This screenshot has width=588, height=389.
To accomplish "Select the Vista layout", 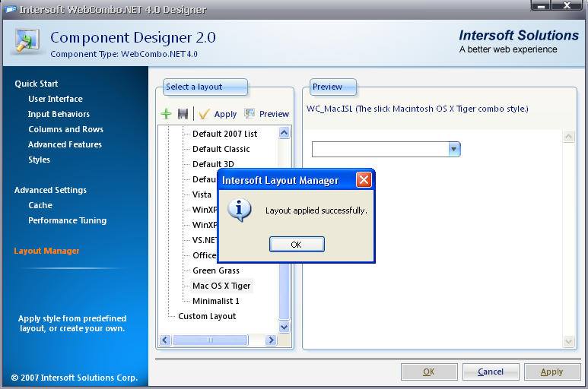I will coord(202,194).
